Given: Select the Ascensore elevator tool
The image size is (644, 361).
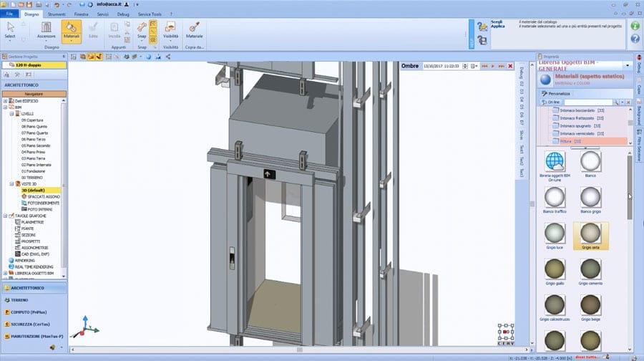Looking at the screenshot, I should coord(46,30).
